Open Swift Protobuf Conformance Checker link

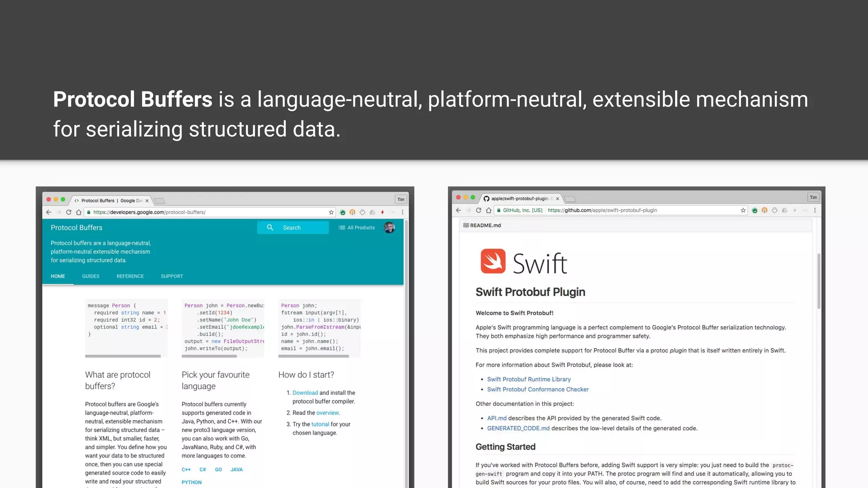click(538, 389)
